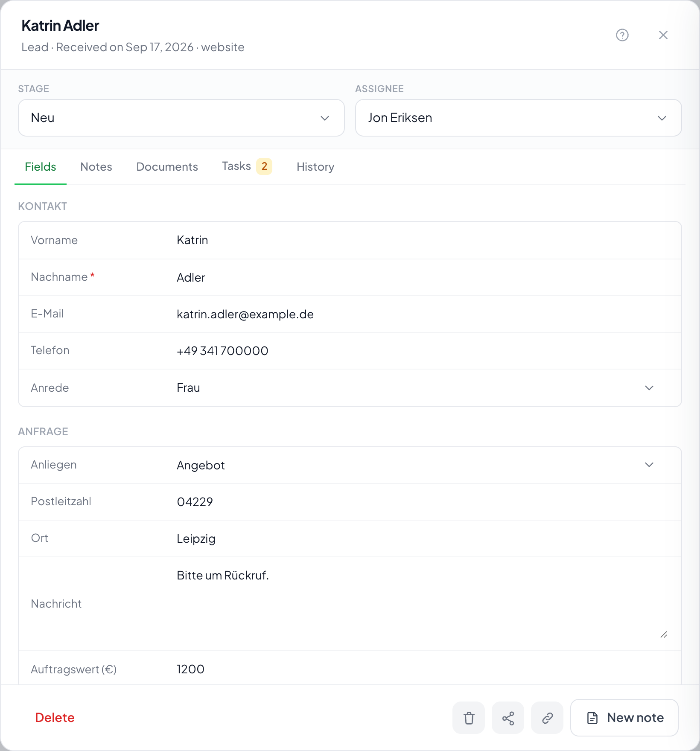
Task: Expand the Anrede dropdown showing Frau
Action: 416,388
